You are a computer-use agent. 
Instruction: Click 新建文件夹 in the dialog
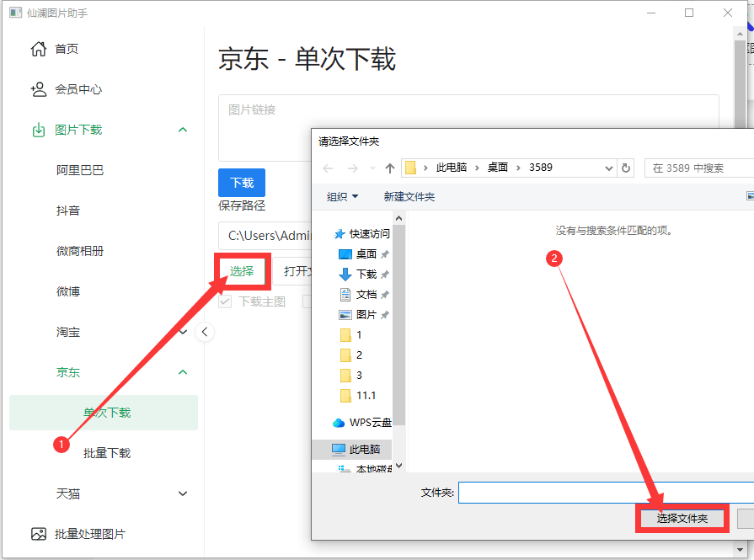click(x=409, y=196)
